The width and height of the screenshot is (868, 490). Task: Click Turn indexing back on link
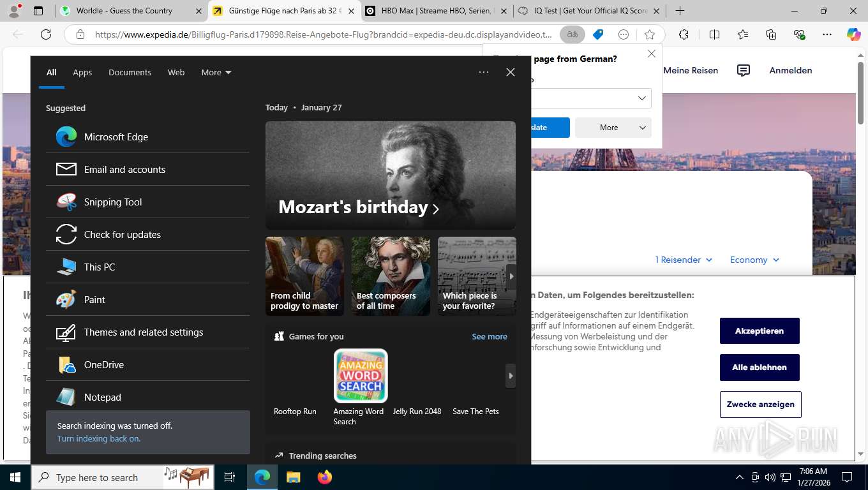99,438
